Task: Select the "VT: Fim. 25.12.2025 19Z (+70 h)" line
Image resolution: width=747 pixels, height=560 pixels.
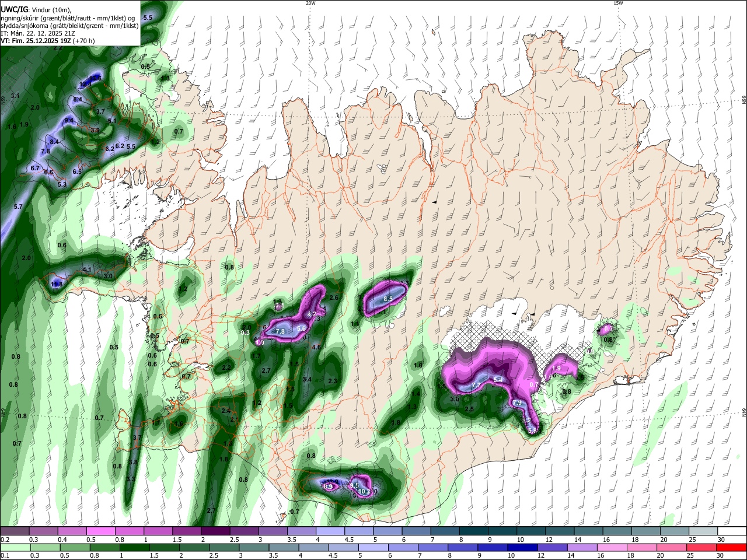Action: [47, 41]
